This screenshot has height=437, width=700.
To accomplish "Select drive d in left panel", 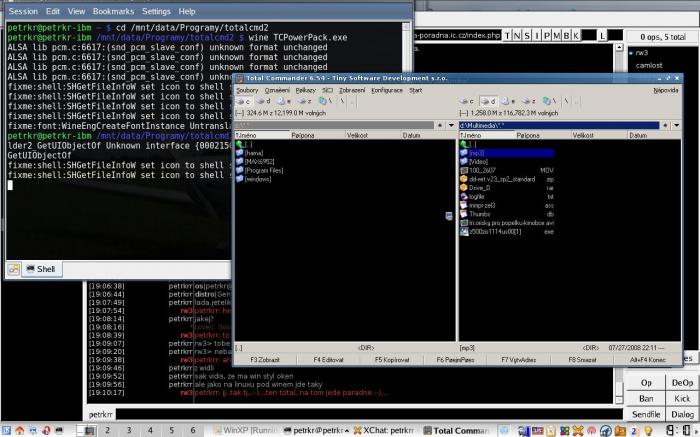I will click(264, 101).
